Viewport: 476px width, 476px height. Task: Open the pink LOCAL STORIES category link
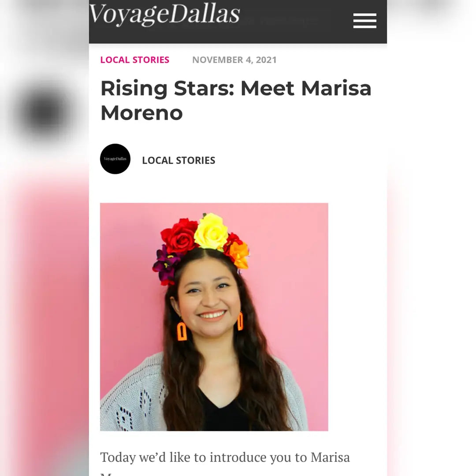(x=134, y=60)
